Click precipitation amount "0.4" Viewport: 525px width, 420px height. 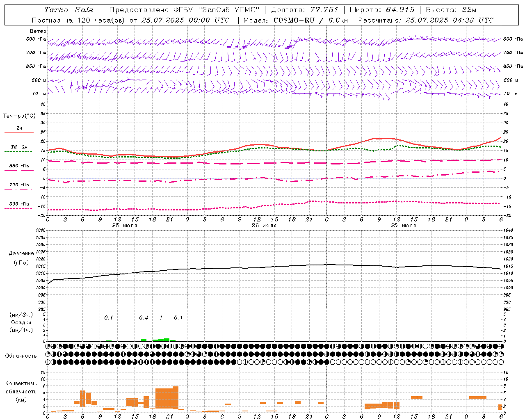[x=144, y=318]
